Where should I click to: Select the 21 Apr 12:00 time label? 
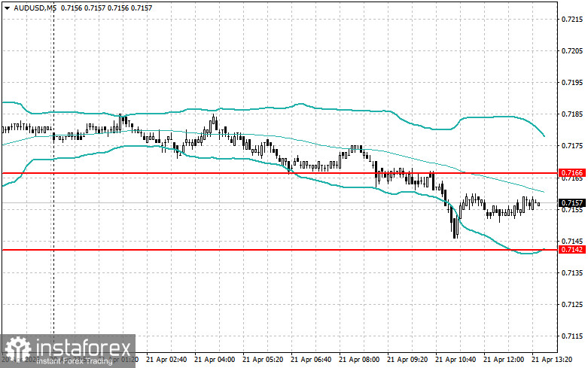click(504, 360)
